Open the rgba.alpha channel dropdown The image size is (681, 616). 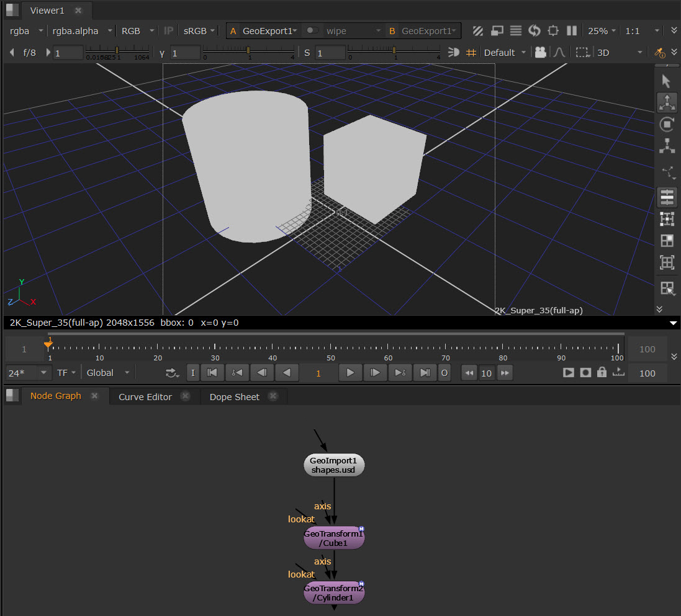[x=82, y=31]
